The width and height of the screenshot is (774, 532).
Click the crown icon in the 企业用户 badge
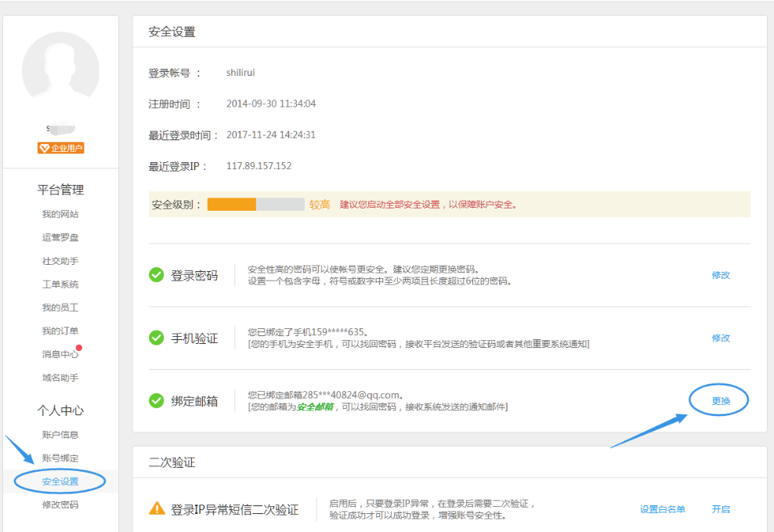[x=44, y=147]
